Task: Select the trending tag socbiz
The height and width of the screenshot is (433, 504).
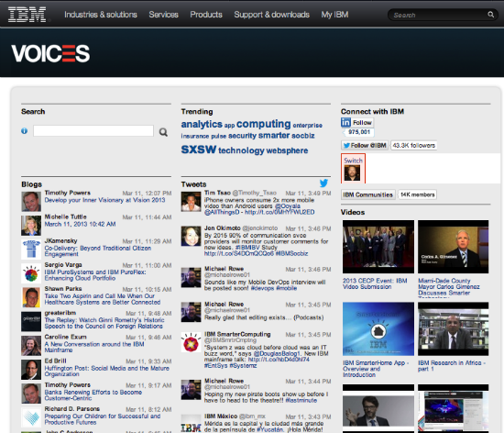Action: (302, 136)
